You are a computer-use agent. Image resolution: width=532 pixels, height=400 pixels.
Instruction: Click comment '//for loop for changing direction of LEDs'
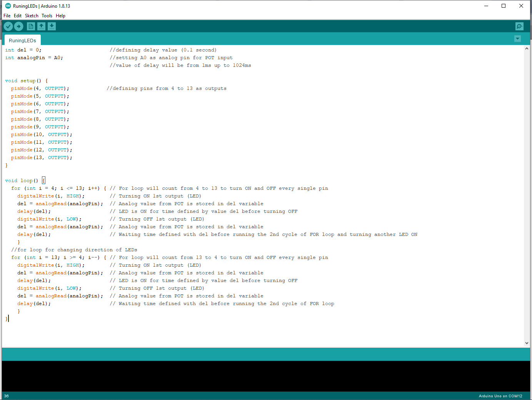click(74, 250)
